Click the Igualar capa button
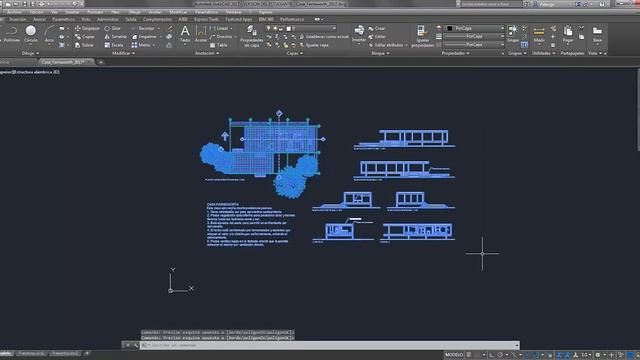This screenshot has width=640, height=360. (313, 45)
